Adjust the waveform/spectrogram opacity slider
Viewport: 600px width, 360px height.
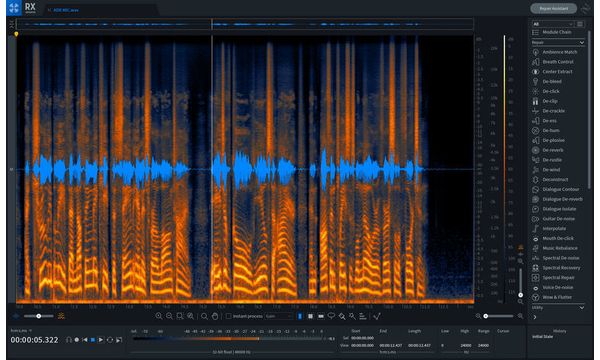(39, 316)
